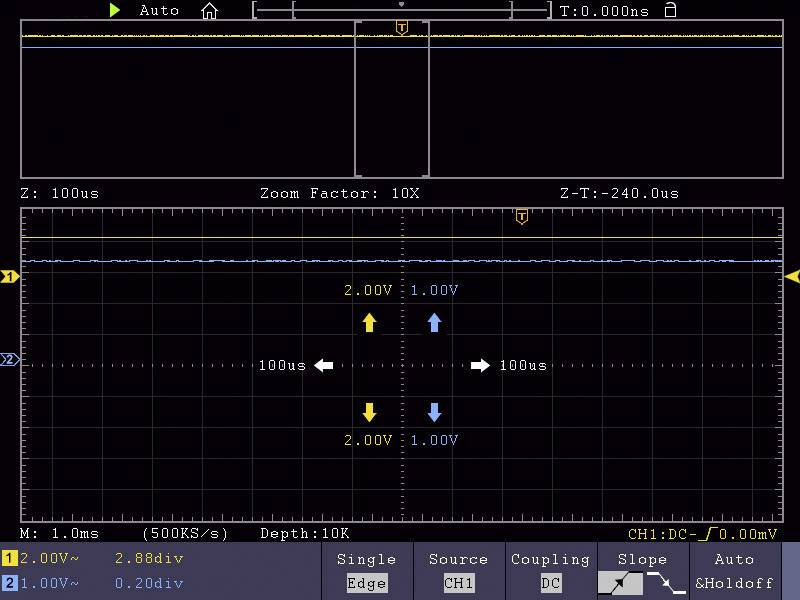Viewport: 800px width, 600px height.
Task: Click the yellow up arrow above 2.00V
Action: pos(370,322)
